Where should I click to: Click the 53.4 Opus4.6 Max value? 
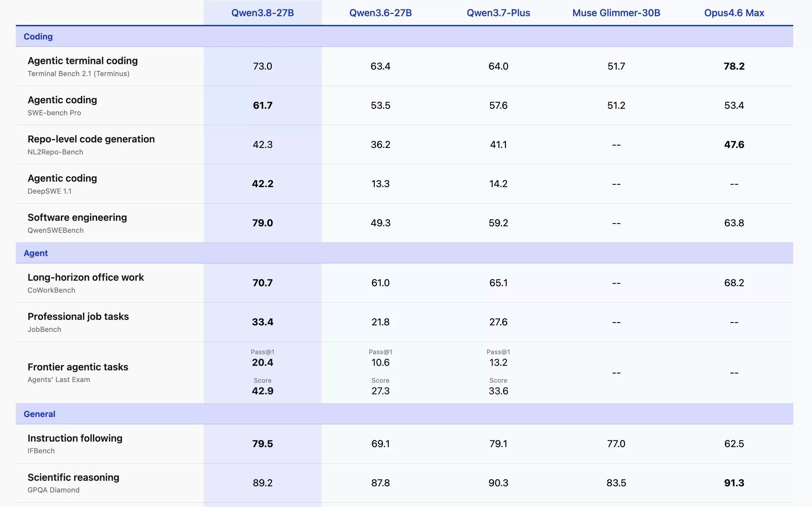tap(734, 105)
